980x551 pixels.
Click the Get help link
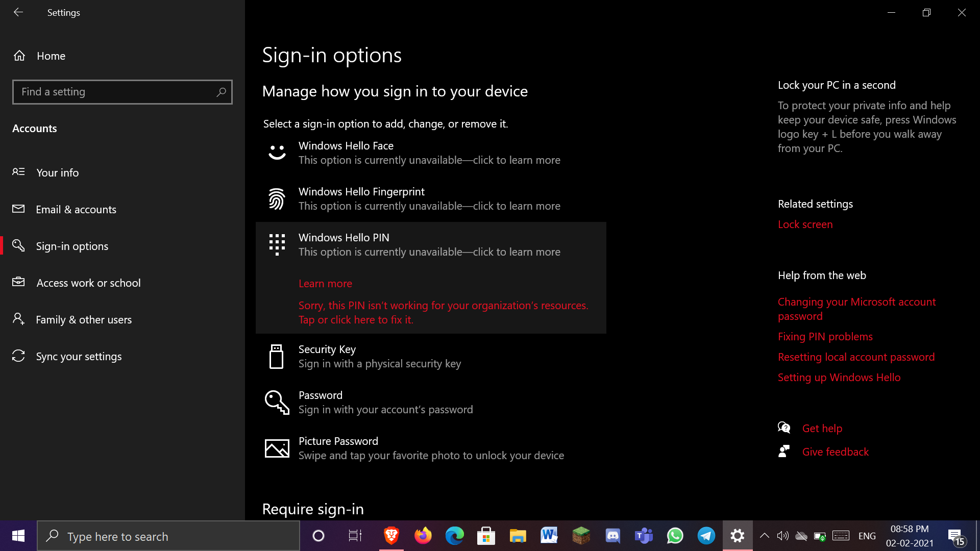(822, 429)
